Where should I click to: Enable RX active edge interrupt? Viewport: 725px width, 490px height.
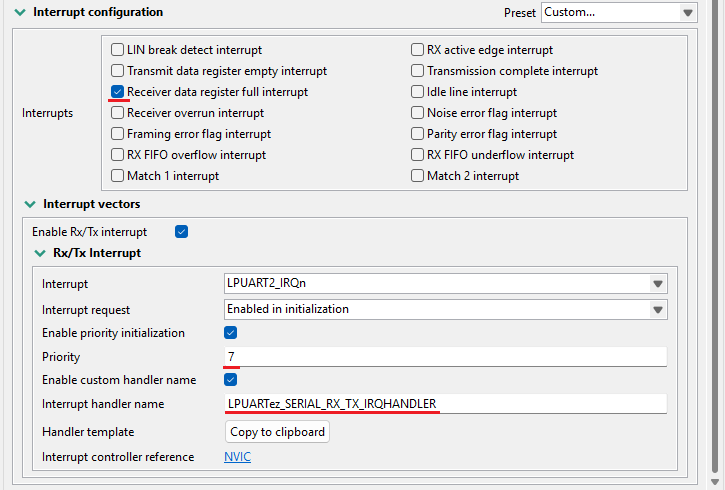coord(418,50)
